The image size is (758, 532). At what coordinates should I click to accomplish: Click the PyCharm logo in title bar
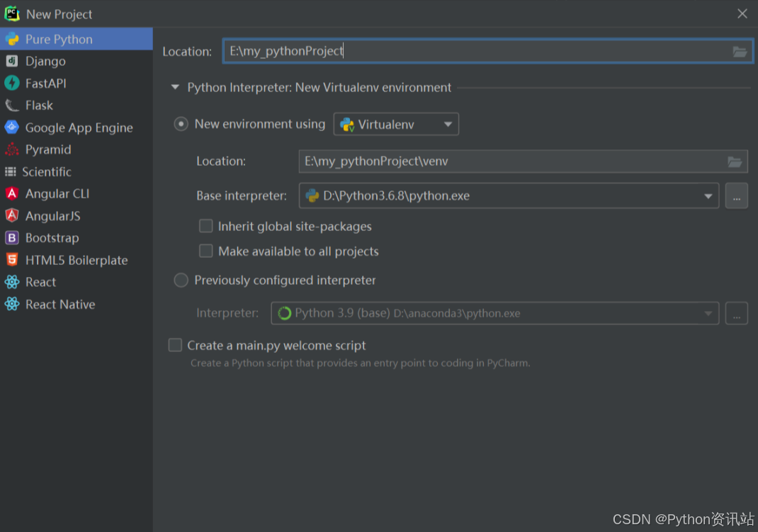tap(12, 13)
